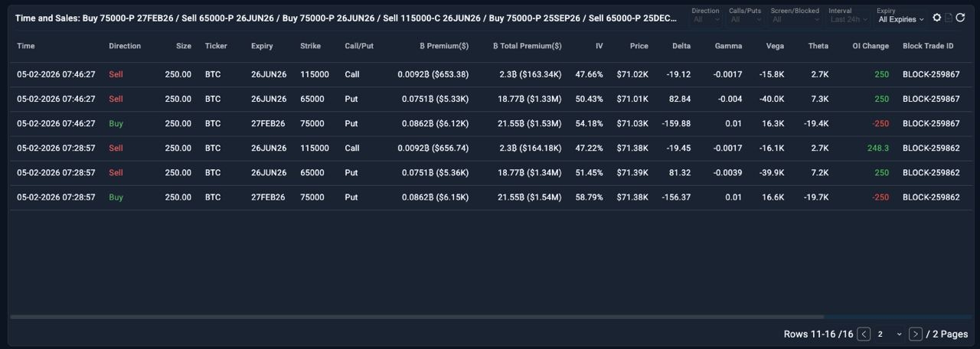Sort by the Block Trade ID header
The width and height of the screenshot is (980, 349).
[928, 46]
